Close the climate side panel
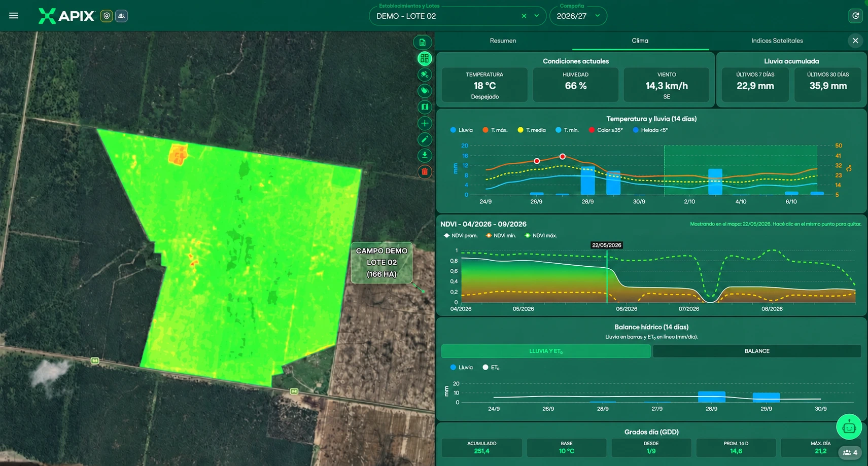Image resolution: width=868 pixels, height=466 pixels. click(855, 41)
